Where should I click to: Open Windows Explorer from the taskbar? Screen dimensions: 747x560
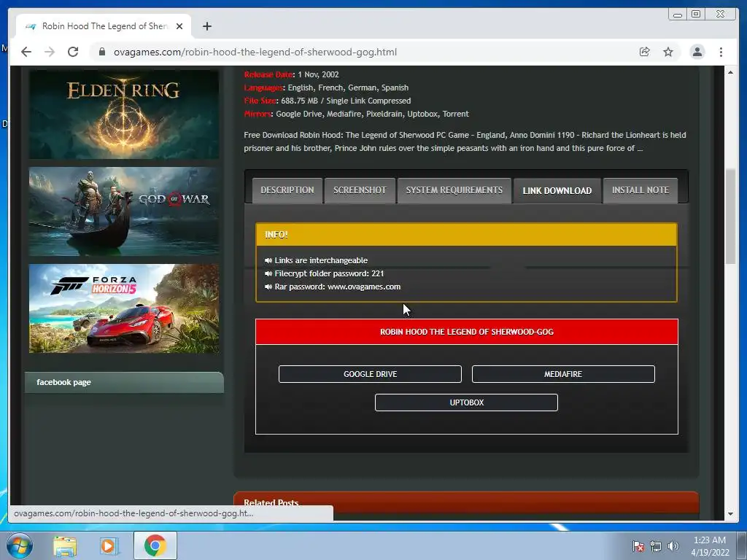pyautogui.click(x=65, y=545)
